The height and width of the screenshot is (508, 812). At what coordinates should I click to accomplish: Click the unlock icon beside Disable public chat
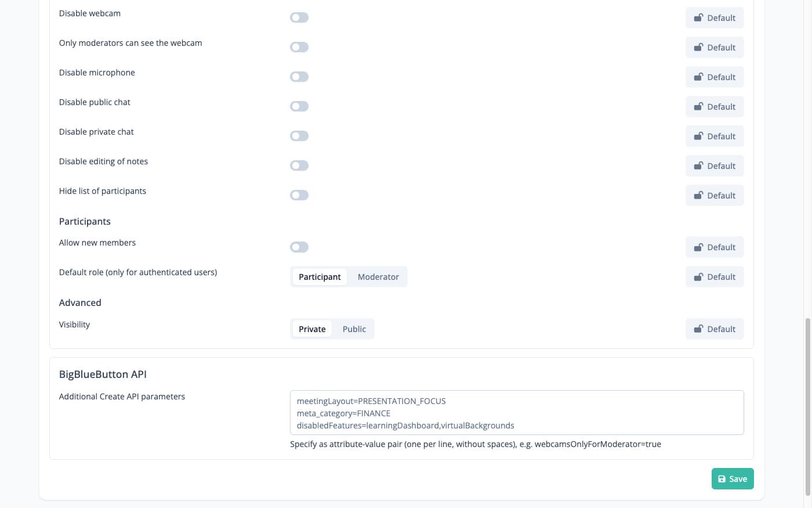(698, 107)
